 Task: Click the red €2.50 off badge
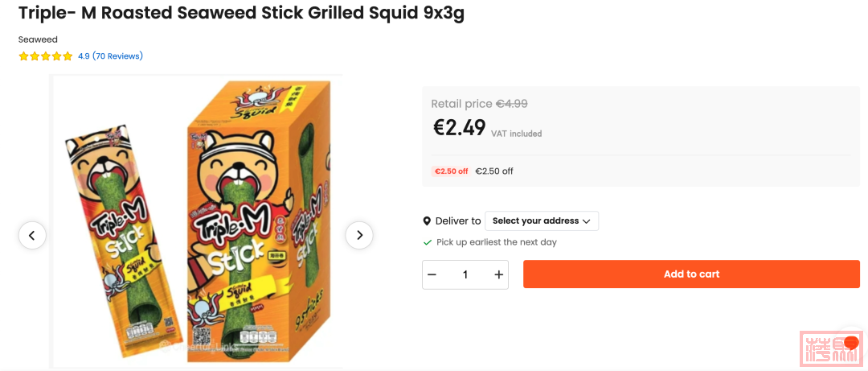click(x=451, y=171)
